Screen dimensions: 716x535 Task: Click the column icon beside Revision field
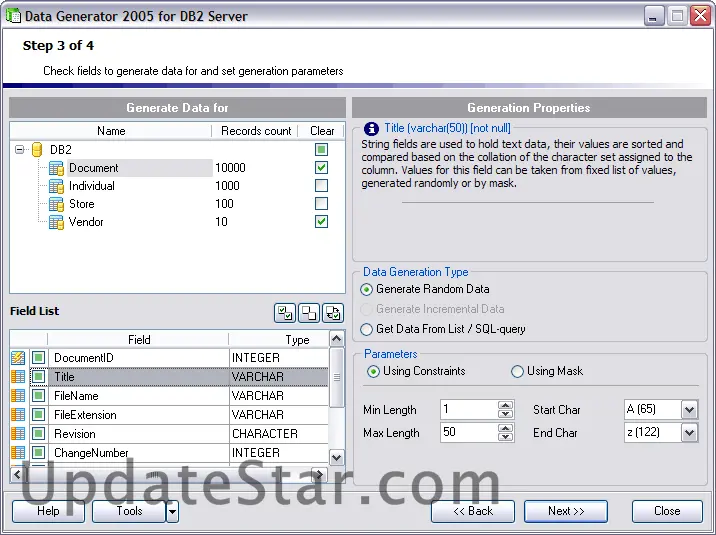coord(18,434)
